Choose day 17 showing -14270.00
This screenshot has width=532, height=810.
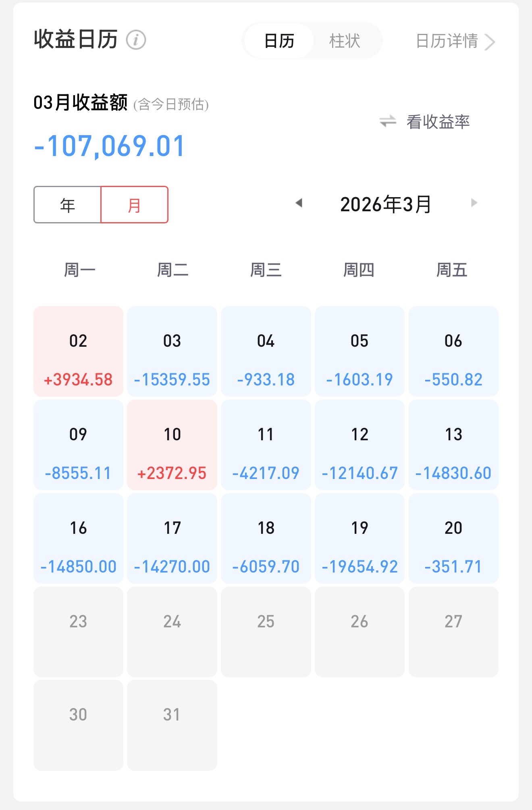pyautogui.click(x=172, y=538)
